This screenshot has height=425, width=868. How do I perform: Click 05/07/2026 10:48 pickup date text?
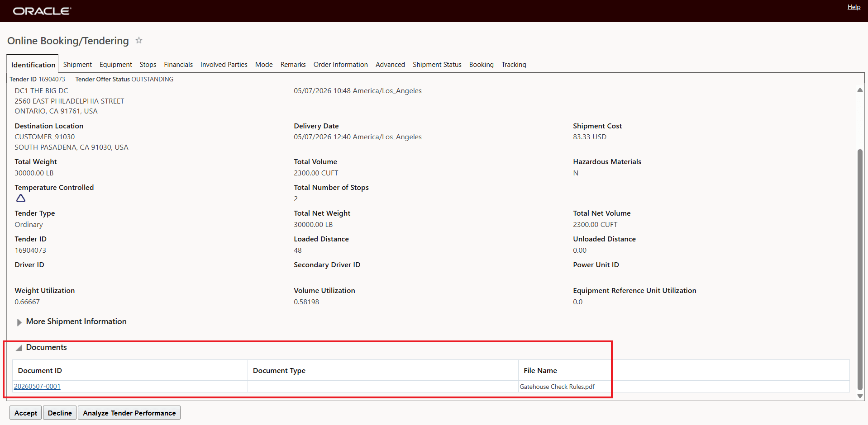click(358, 91)
